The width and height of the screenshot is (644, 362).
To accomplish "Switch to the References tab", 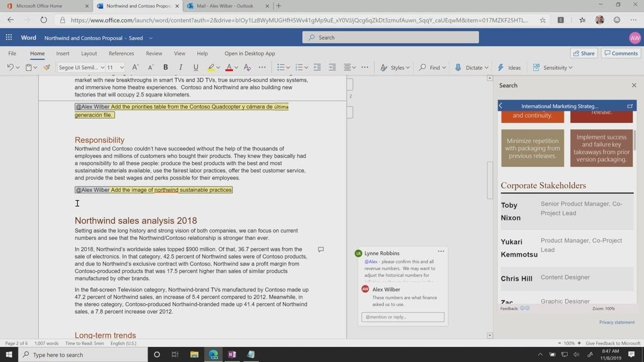I will [121, 53].
